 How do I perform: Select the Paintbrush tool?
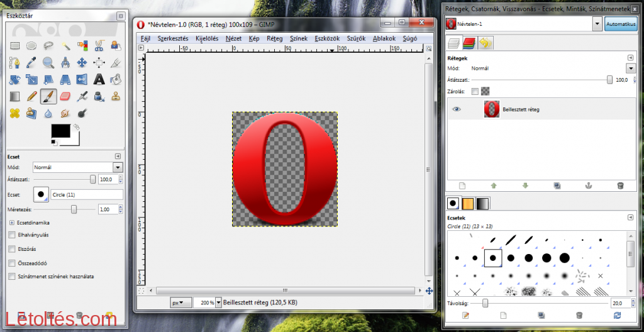coord(48,96)
